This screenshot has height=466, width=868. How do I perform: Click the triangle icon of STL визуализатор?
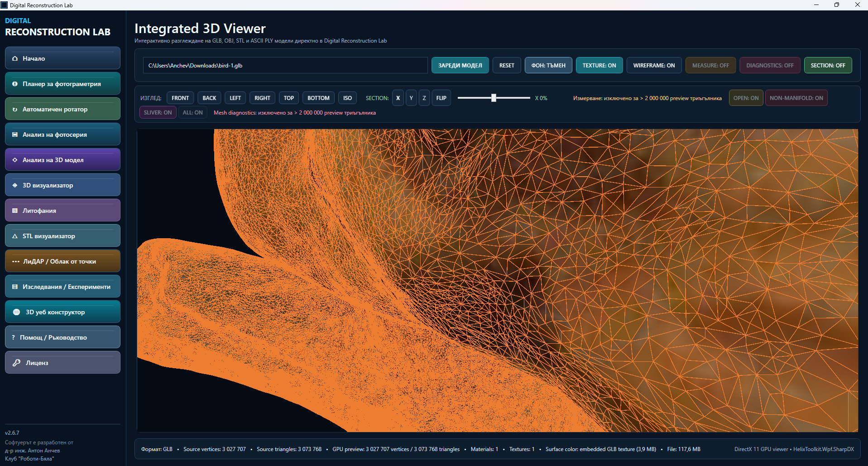click(15, 236)
